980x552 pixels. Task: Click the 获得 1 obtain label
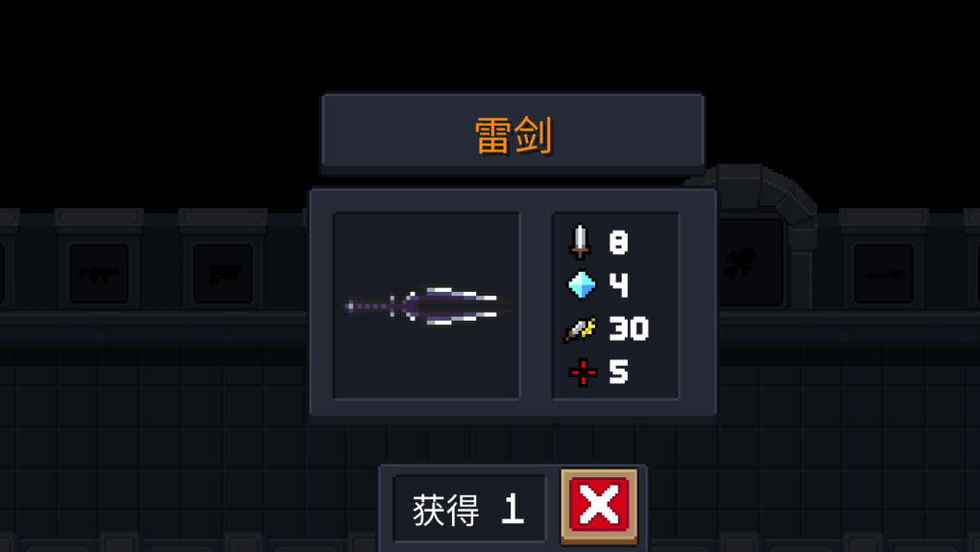tap(468, 509)
